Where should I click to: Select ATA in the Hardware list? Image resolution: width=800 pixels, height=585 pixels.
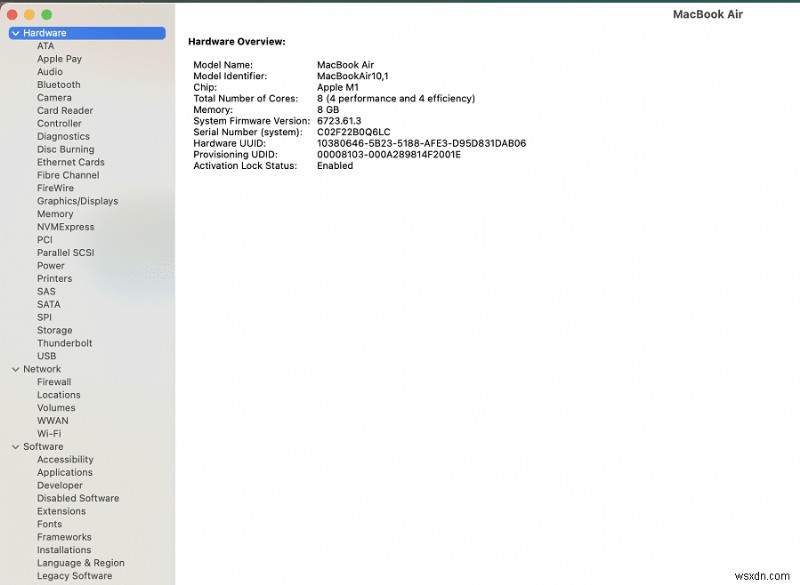coord(45,46)
